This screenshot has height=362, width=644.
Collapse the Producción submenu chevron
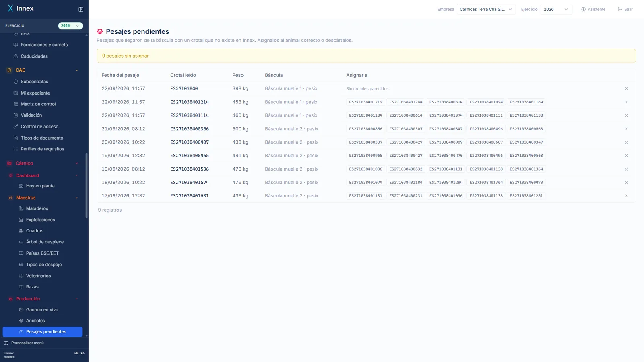coord(77,299)
